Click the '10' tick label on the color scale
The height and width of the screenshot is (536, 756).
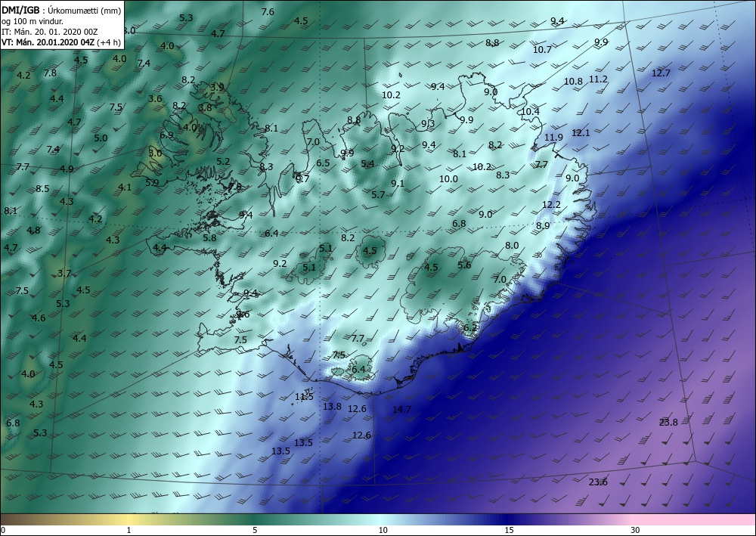coord(383,530)
